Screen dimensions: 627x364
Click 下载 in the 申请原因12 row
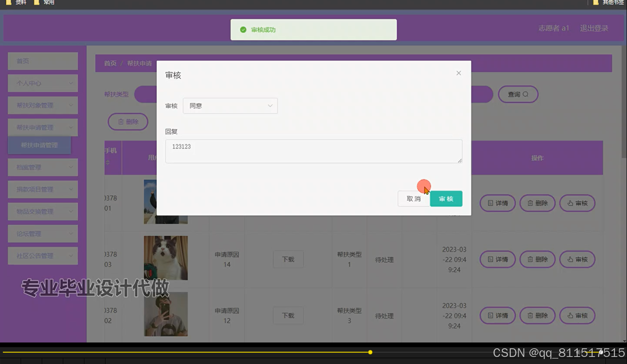288,316
